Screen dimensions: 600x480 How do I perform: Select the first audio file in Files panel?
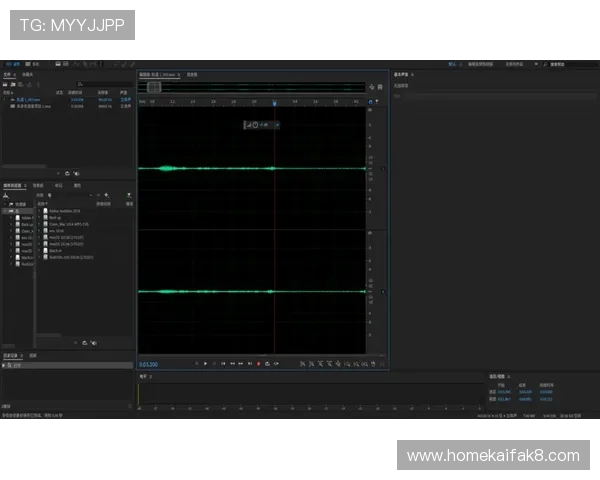30,99
